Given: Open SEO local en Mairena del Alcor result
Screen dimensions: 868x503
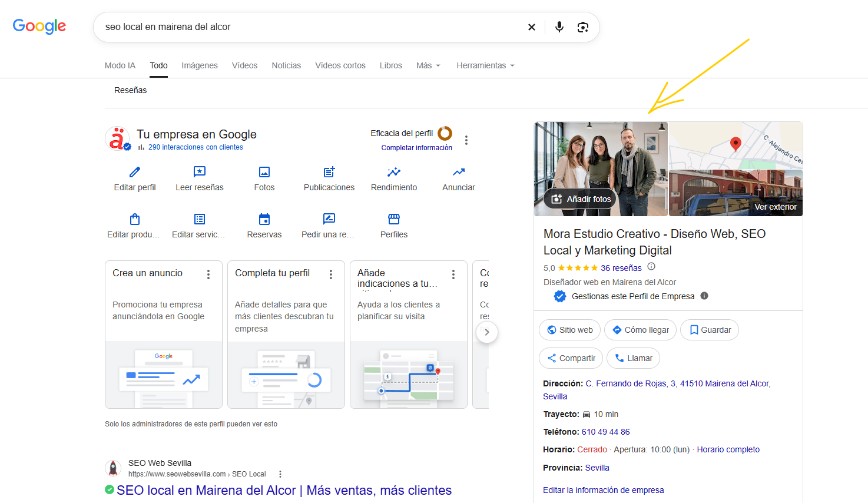Looking at the screenshot, I should point(284,490).
